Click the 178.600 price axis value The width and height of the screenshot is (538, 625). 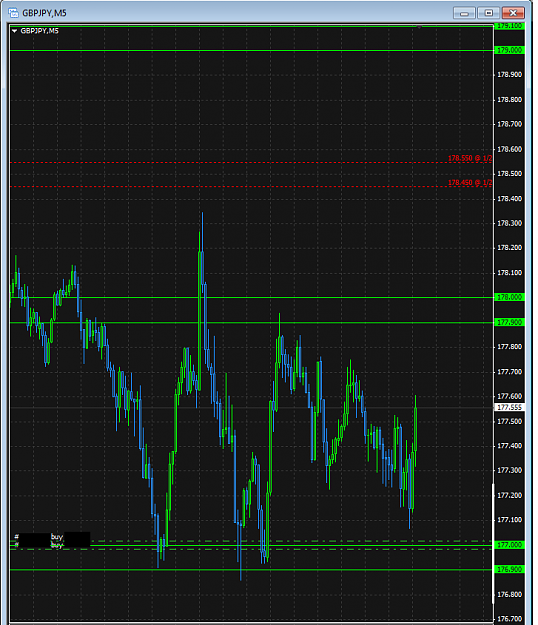(x=509, y=149)
